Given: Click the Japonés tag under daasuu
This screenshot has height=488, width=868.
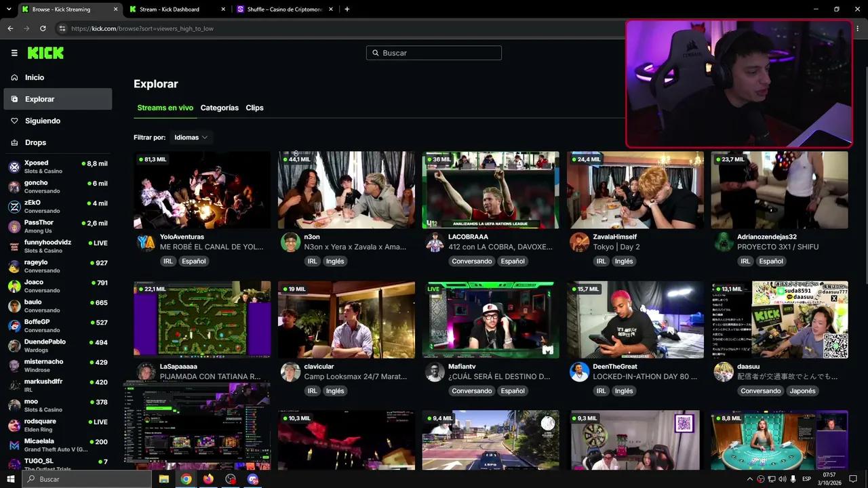Looking at the screenshot, I should pos(802,390).
